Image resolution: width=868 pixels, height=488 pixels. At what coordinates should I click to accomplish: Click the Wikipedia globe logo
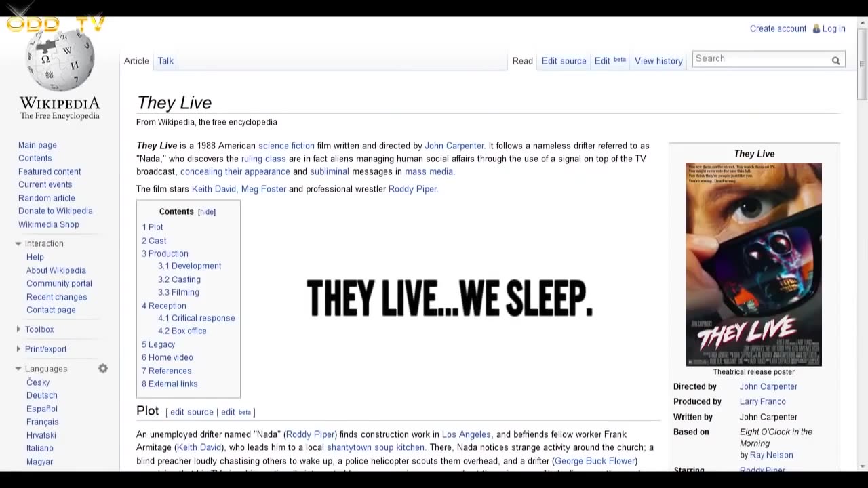coord(60,60)
